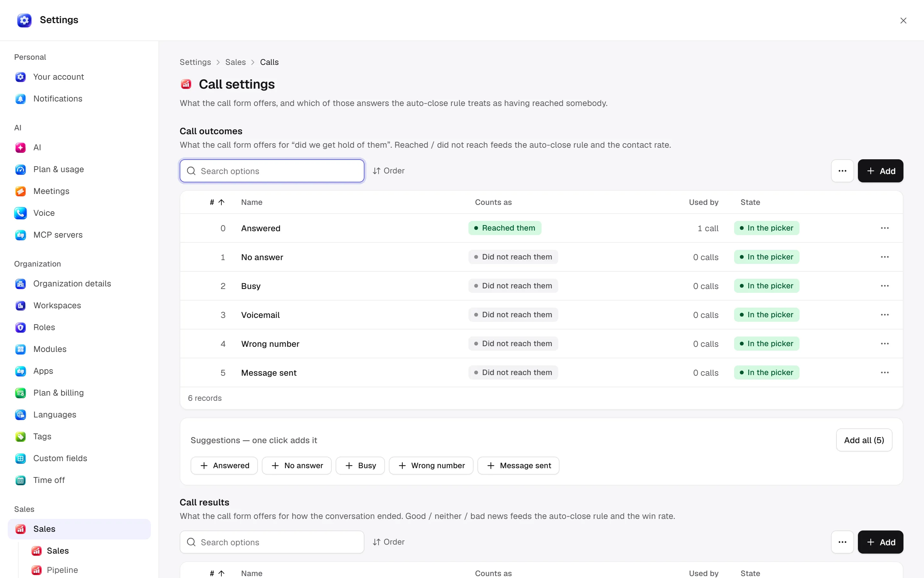The height and width of the screenshot is (578, 924).
Task: Open row menu for Wrong number outcome
Action: [x=885, y=344]
